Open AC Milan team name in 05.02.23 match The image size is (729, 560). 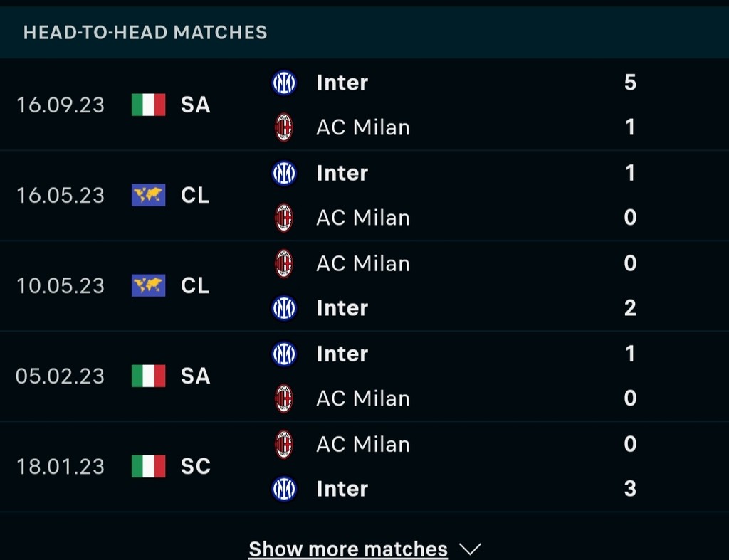tap(363, 398)
